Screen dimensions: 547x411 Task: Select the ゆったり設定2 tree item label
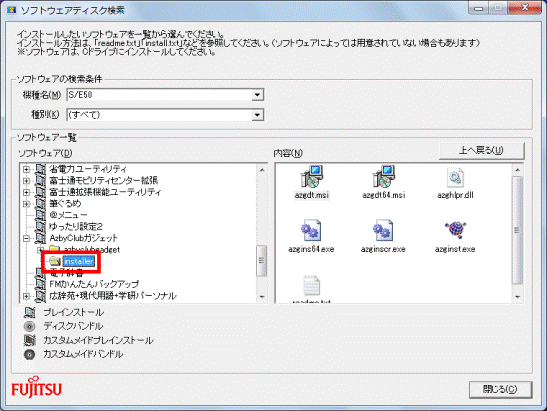click(x=76, y=226)
